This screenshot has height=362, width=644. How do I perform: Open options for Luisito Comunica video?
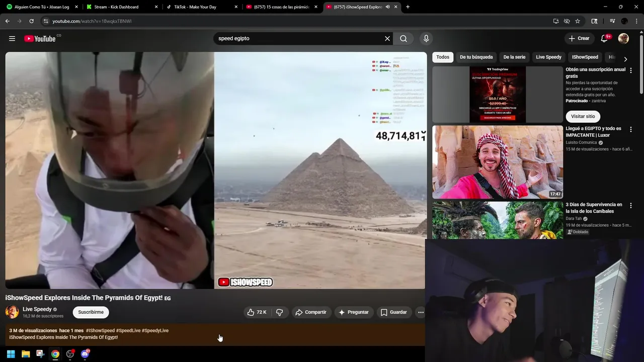point(631,130)
